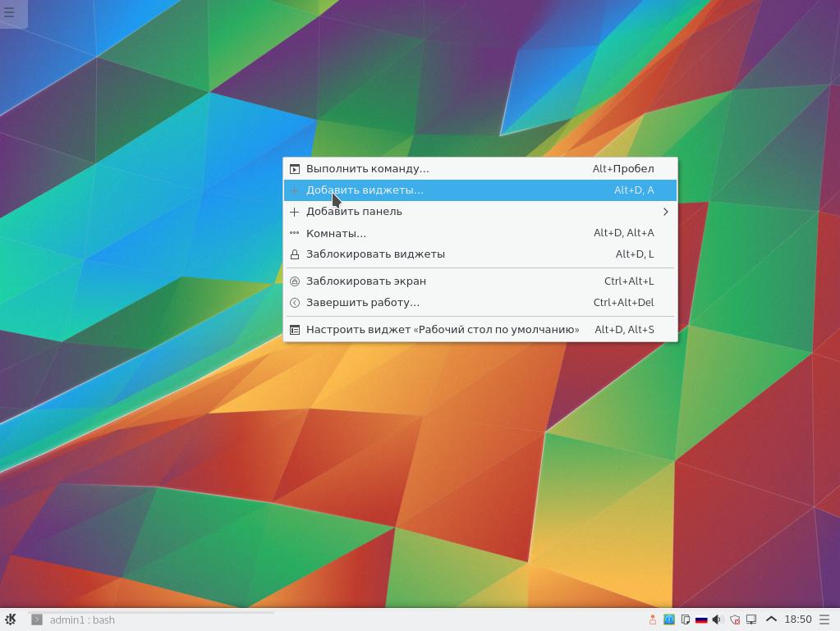Choose Добавить виджеты… from context menu

[365, 190]
